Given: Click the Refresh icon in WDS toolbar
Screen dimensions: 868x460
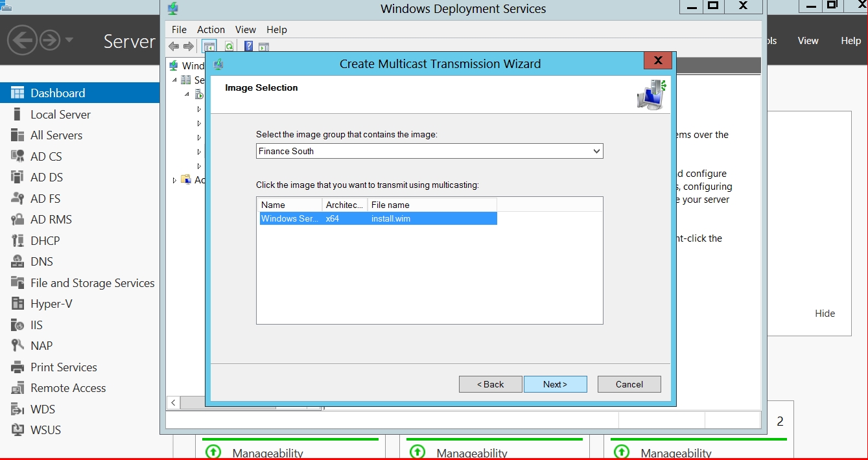Looking at the screenshot, I should [229, 46].
